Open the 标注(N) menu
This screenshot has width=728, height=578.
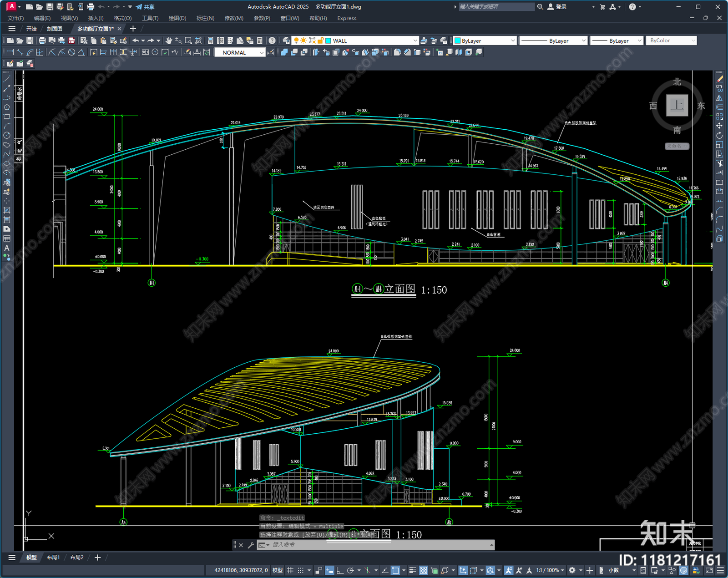[205, 18]
